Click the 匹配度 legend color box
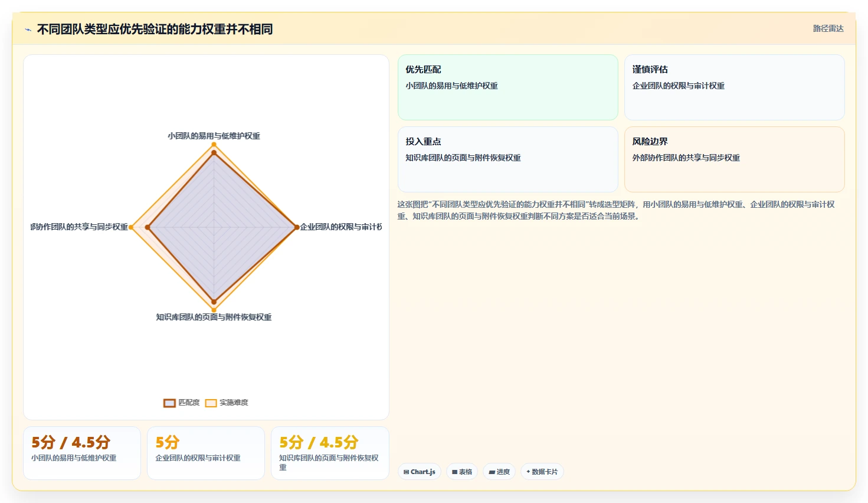The width and height of the screenshot is (868, 503). point(169,403)
